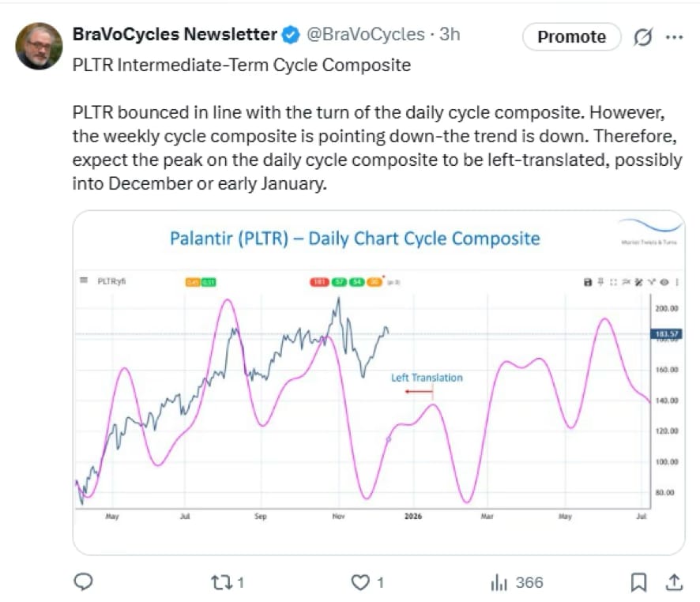Click the blue verified badge
This screenshot has height=602, width=700.
291,34
